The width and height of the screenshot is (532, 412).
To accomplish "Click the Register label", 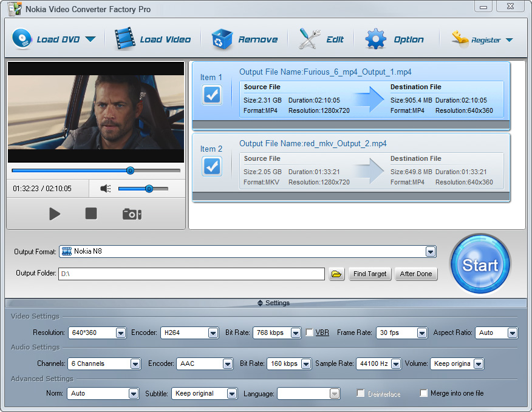I will 486,40.
